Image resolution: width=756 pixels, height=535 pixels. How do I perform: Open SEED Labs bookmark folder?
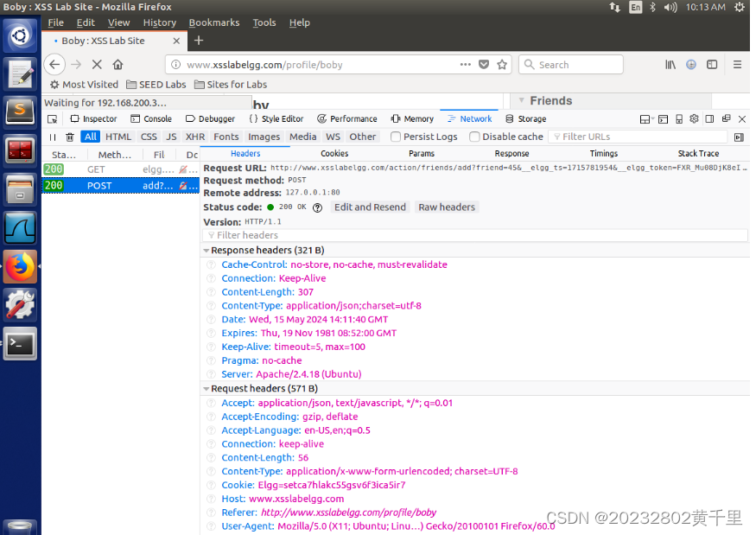click(156, 85)
